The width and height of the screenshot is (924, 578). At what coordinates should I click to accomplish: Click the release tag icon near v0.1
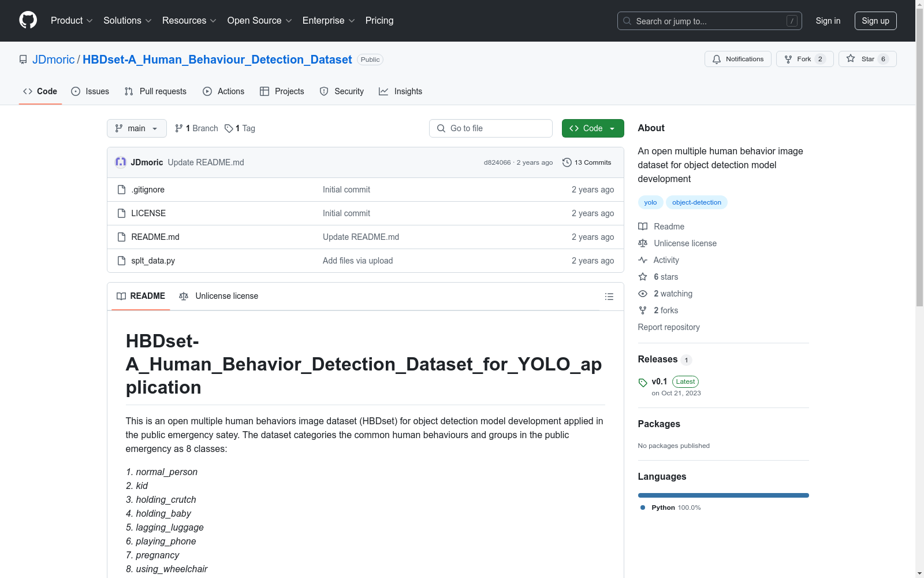[x=643, y=383]
